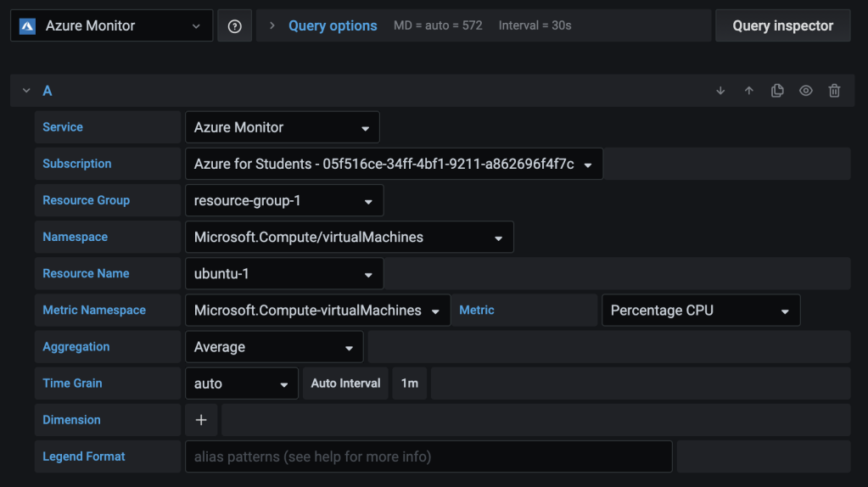Open the Resource Name dropdown showing ubuntu-1
Viewport: 868px width, 487px height.
coord(284,273)
